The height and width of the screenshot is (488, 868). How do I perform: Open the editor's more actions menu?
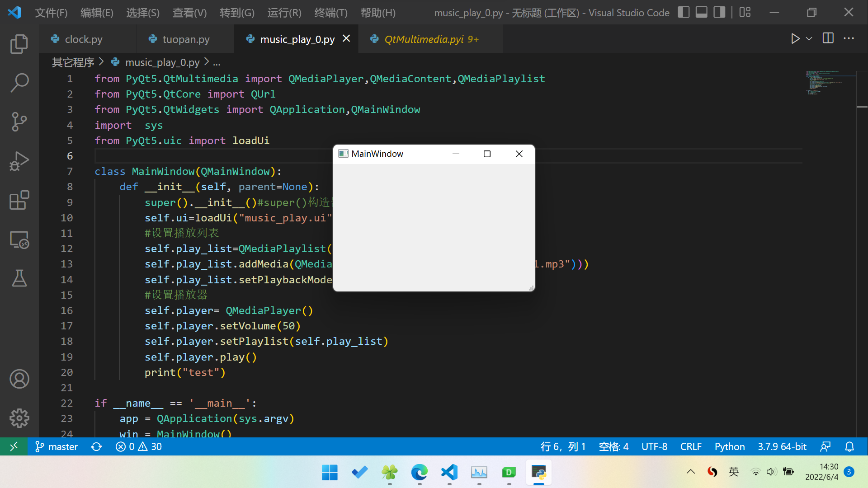[849, 39]
